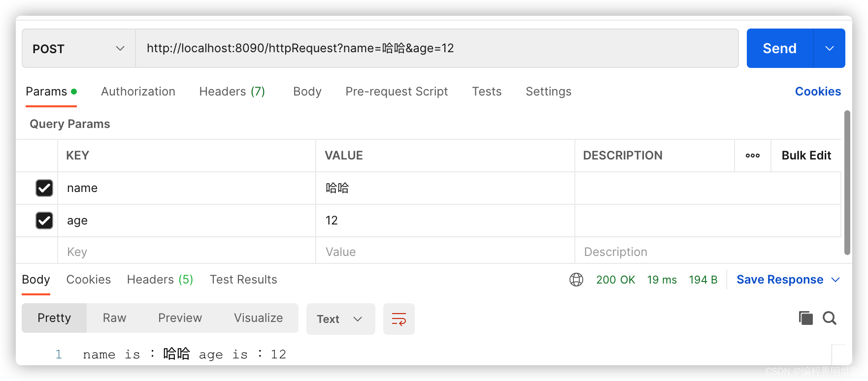This screenshot has width=868, height=381.
Task: Open the POST method dropdown
Action: pos(78,48)
